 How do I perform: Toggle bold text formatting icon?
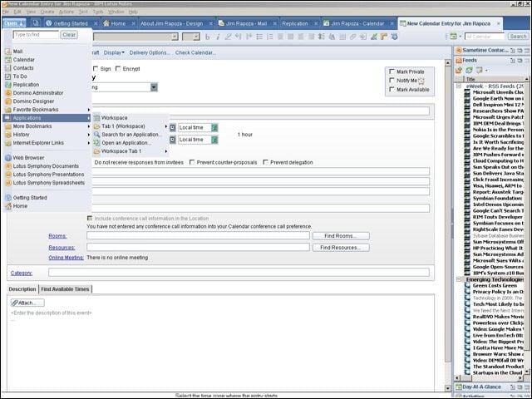[207, 37]
